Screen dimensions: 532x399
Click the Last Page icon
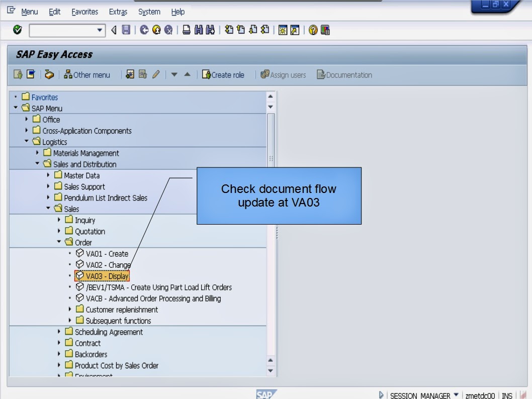265,30
